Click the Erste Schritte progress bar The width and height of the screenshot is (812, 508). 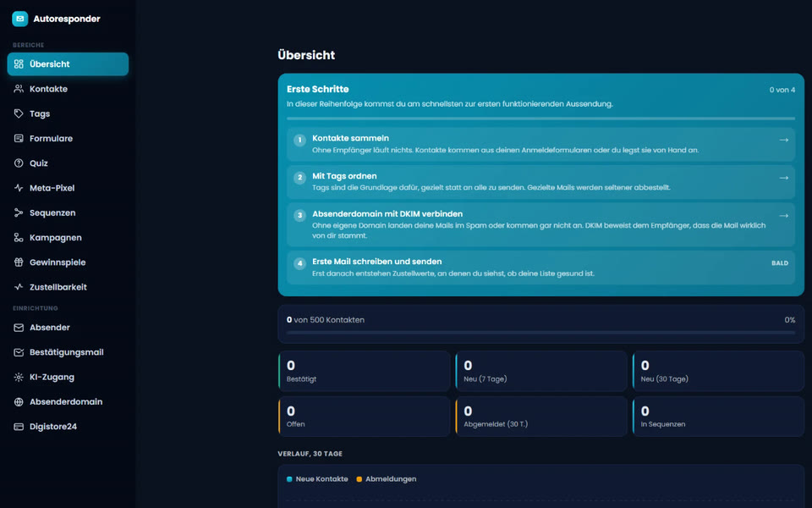(x=540, y=119)
